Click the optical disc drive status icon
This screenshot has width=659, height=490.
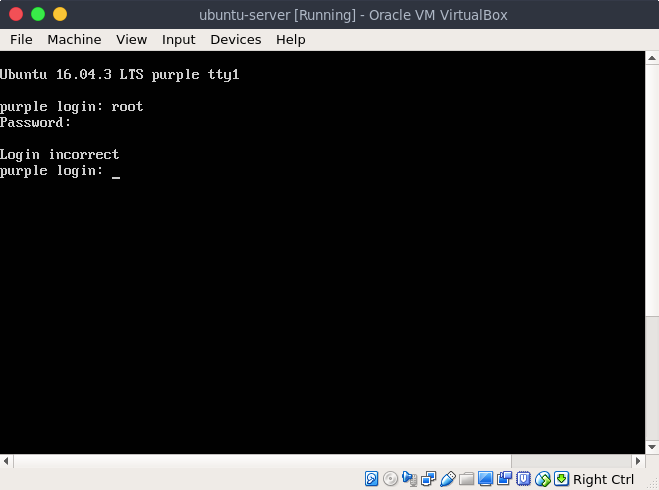tap(390, 479)
